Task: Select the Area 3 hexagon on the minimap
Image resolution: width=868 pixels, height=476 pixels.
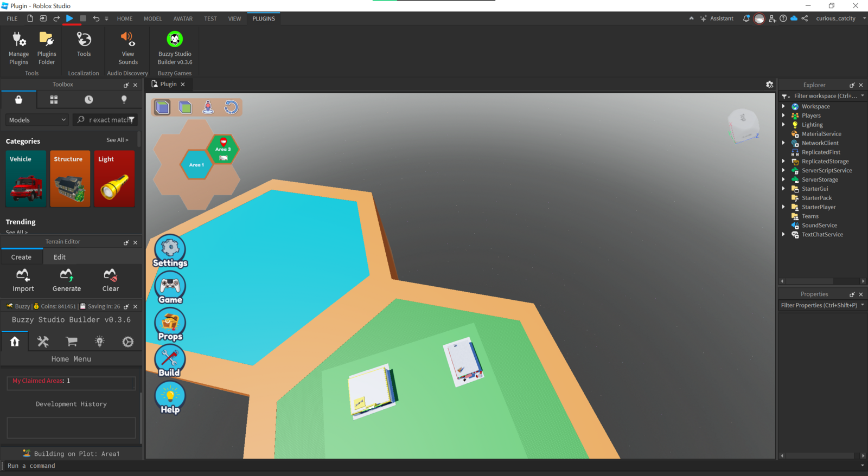Action: click(222, 150)
